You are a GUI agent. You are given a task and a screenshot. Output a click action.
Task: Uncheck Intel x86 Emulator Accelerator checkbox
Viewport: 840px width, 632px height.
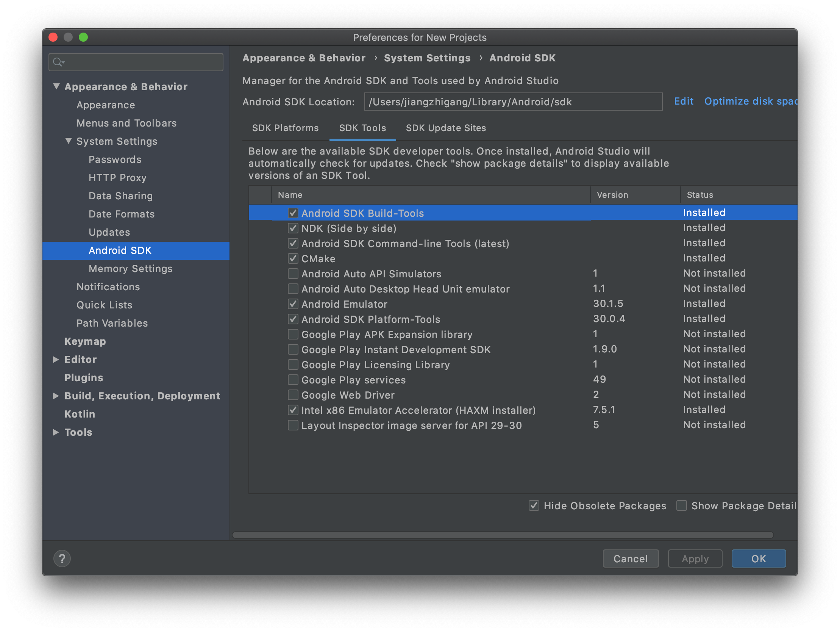(x=293, y=410)
